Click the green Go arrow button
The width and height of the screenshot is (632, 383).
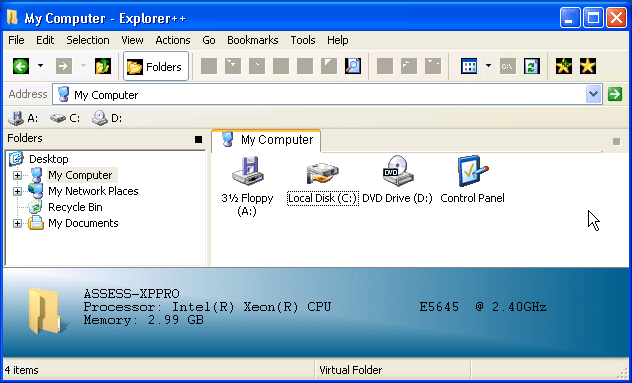click(x=615, y=94)
